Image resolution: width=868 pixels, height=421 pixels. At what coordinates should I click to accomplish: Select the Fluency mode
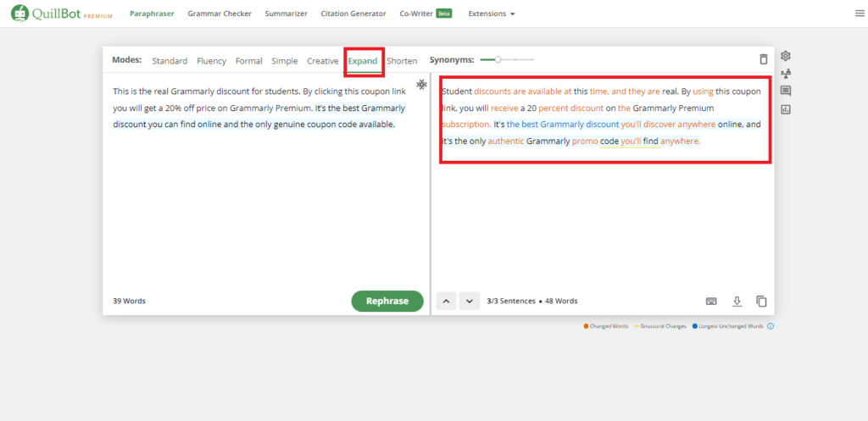(211, 61)
